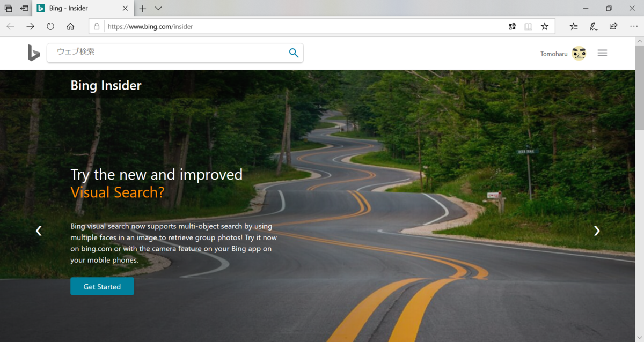Click the Bing logo icon
Viewport: 644px width, 342px height.
34,53
